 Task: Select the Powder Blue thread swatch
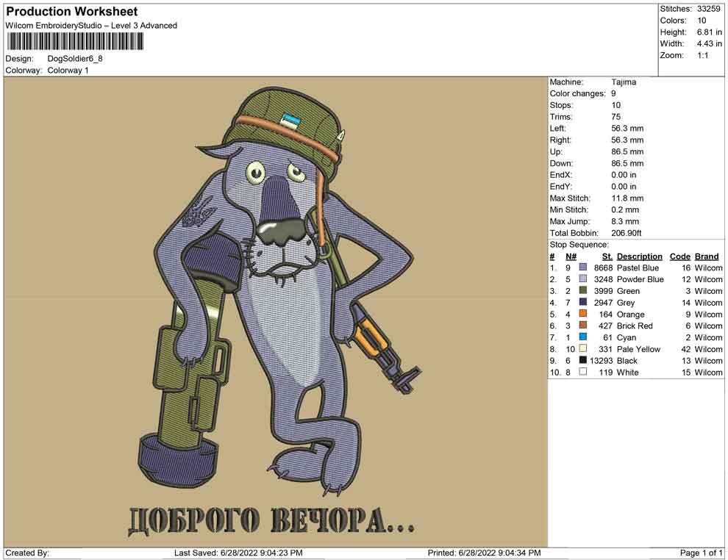point(583,280)
